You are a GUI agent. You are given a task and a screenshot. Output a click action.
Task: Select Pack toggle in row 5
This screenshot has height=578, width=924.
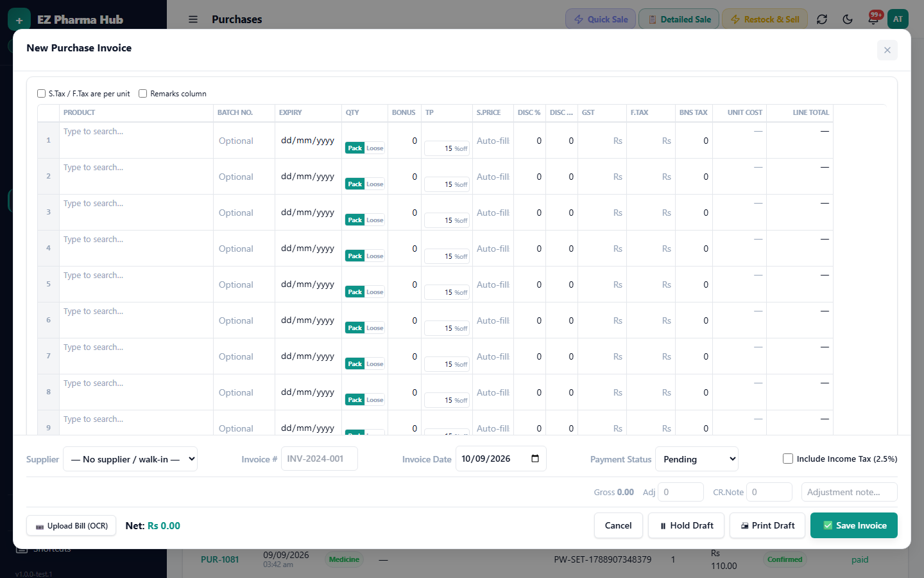click(x=355, y=292)
